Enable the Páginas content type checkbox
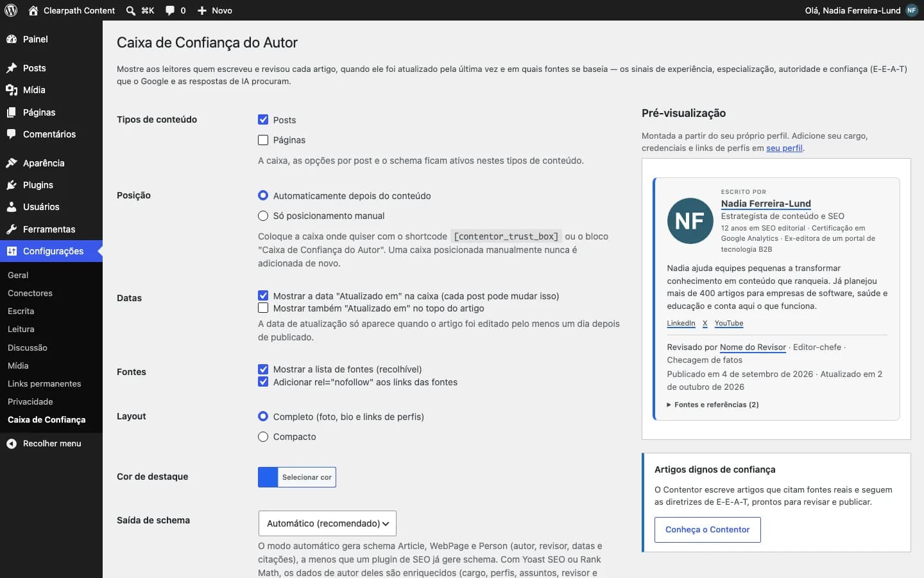The image size is (924, 578). click(263, 140)
